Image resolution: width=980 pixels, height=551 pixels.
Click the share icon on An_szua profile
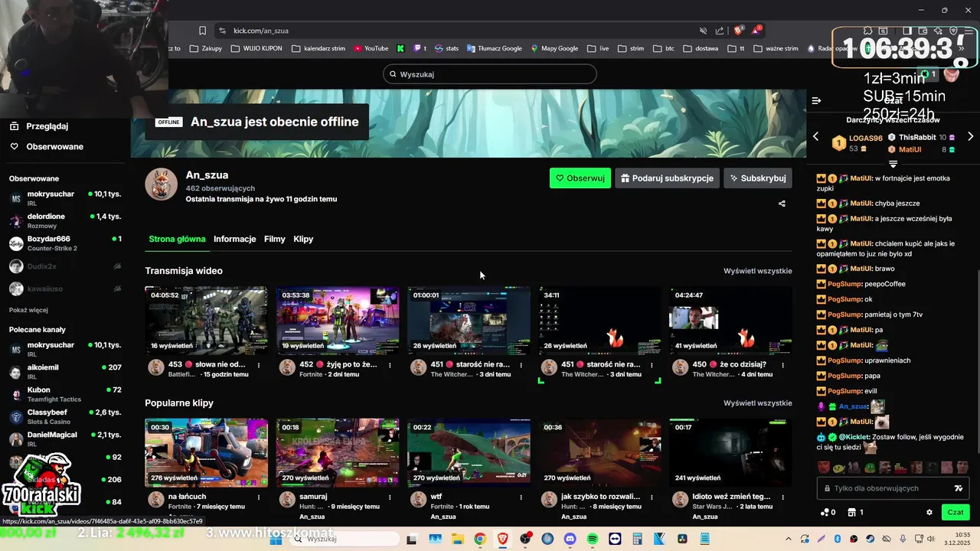(782, 204)
